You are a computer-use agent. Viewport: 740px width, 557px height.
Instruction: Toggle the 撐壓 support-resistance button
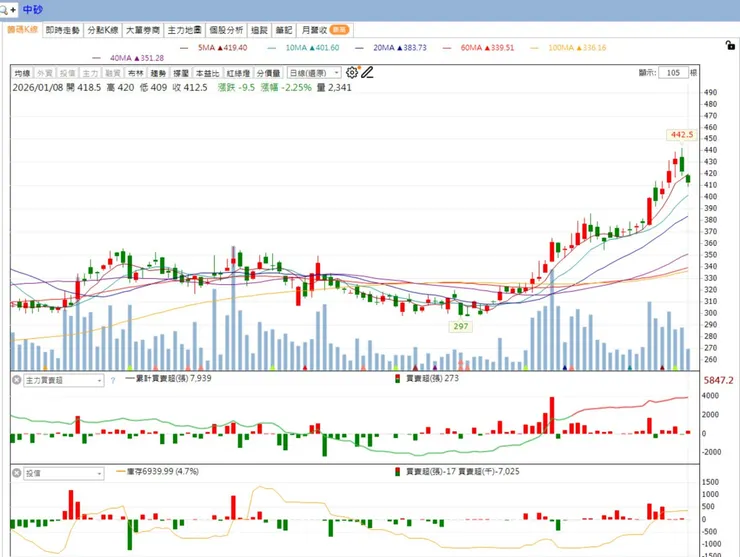[181, 73]
